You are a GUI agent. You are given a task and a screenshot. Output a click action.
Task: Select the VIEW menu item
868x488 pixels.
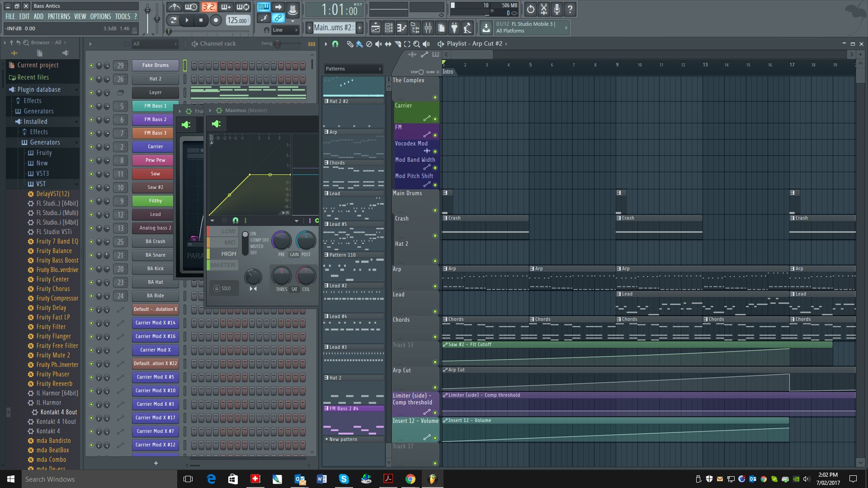pos(79,16)
